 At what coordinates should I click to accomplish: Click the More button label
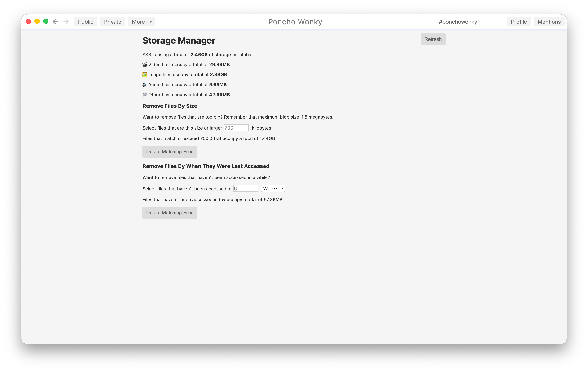(138, 22)
